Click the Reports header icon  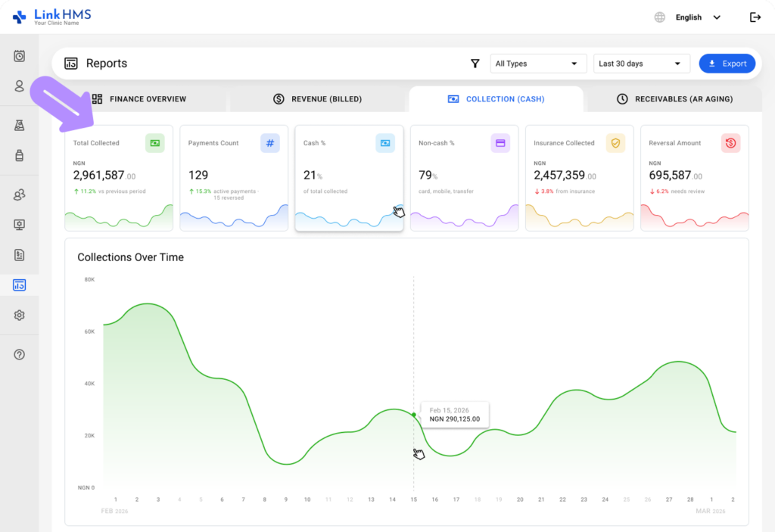pyautogui.click(x=71, y=64)
